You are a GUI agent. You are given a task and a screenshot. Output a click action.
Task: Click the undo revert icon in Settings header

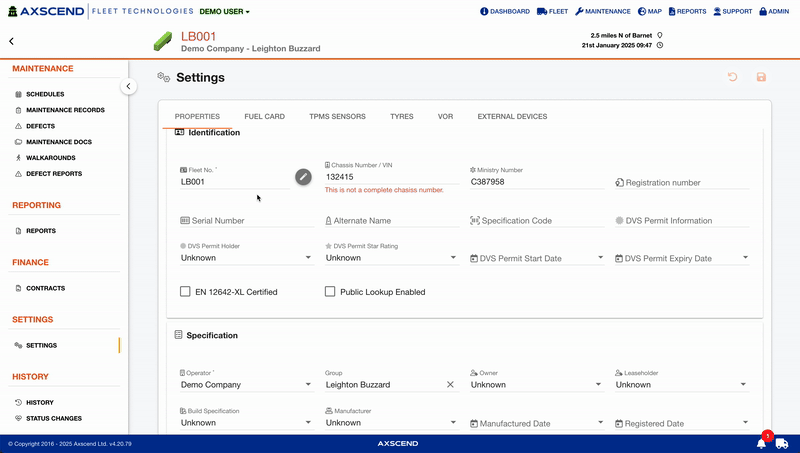coord(733,77)
